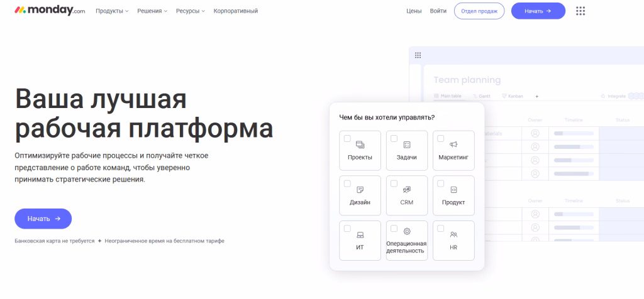Image resolution: width=644 pixels, height=299 pixels.
Task: Click the Продукт code icon
Action: [x=453, y=190]
